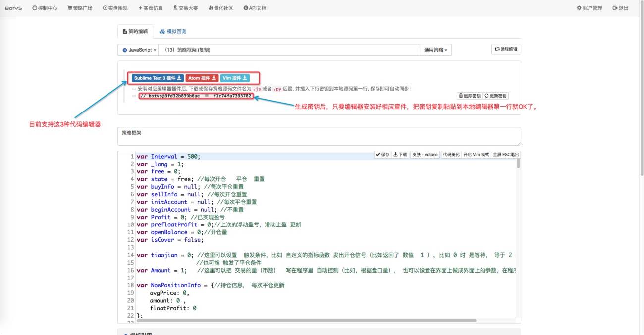Click 删除密钥 button
The width and height of the screenshot is (644, 335).
(469, 96)
